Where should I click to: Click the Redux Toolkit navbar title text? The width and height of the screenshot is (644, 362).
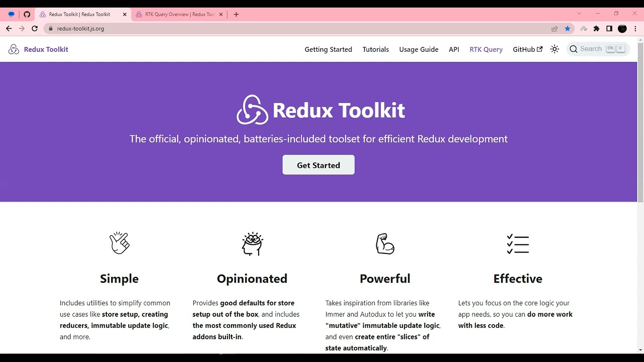(46, 49)
